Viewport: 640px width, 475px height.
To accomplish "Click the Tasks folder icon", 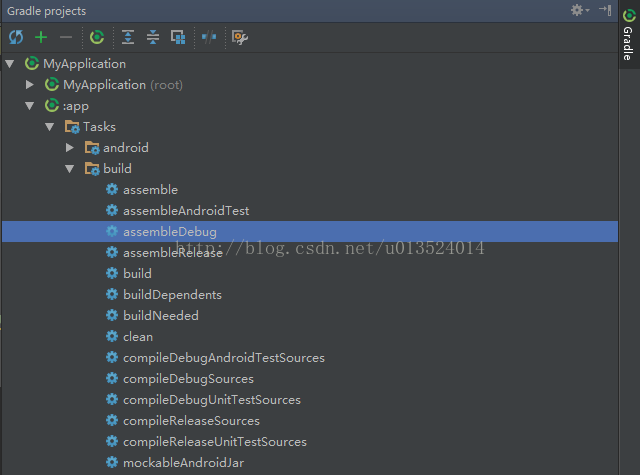I will pyautogui.click(x=72, y=127).
